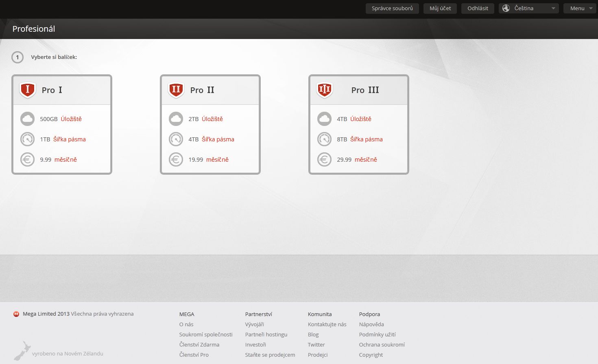The width and height of the screenshot is (598, 364).
Task: Open the Investoři footer link
Action: coord(255,344)
